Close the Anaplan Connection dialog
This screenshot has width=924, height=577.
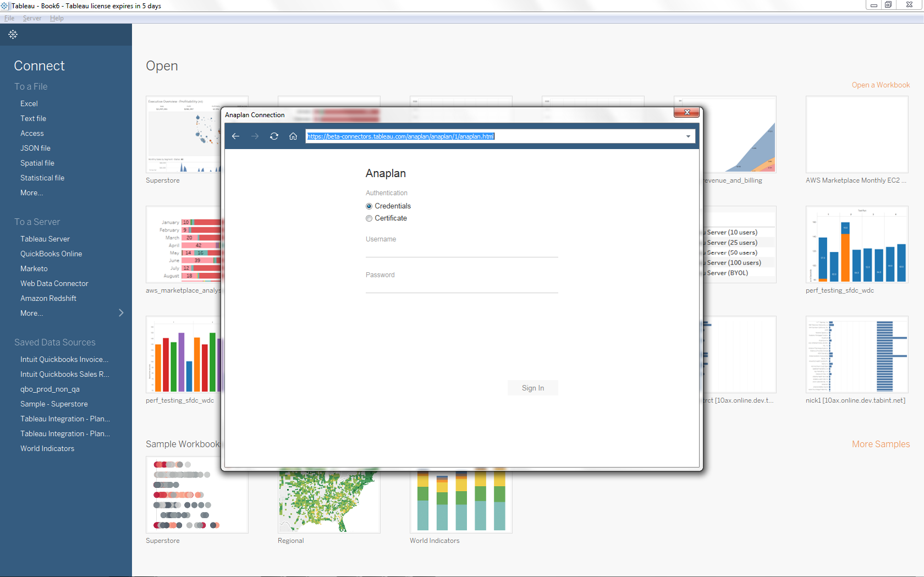(x=686, y=112)
